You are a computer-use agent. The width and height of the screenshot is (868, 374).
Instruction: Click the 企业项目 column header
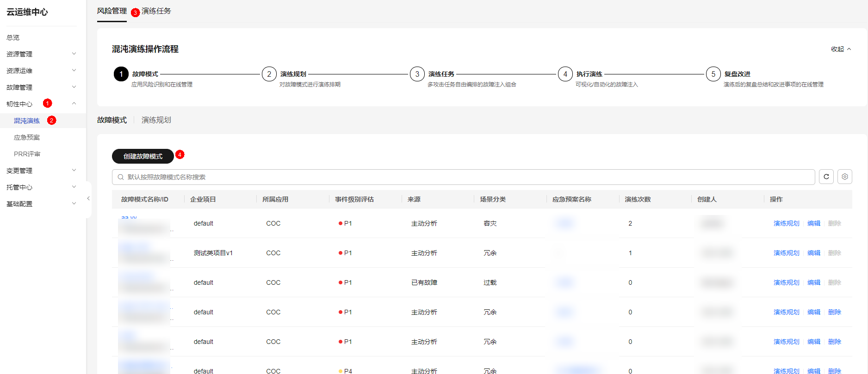203,199
